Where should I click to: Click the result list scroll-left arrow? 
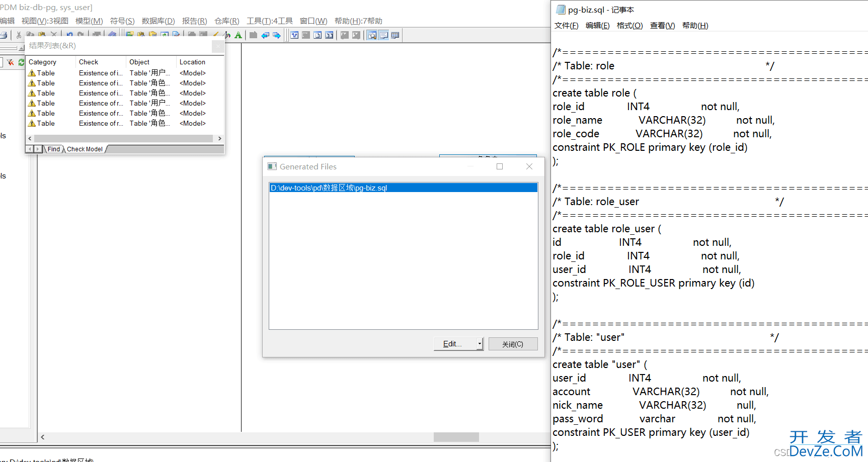(30, 138)
